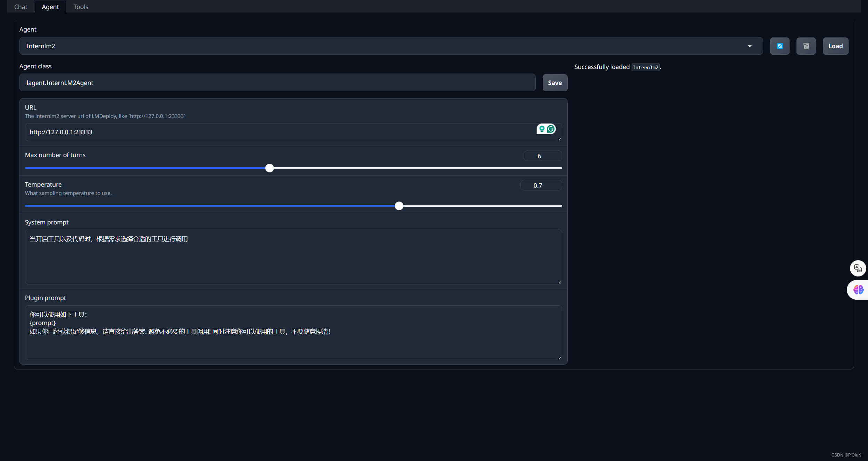
Task: Click the 'Successfully loaded Internlm2' status message
Action: (x=618, y=67)
